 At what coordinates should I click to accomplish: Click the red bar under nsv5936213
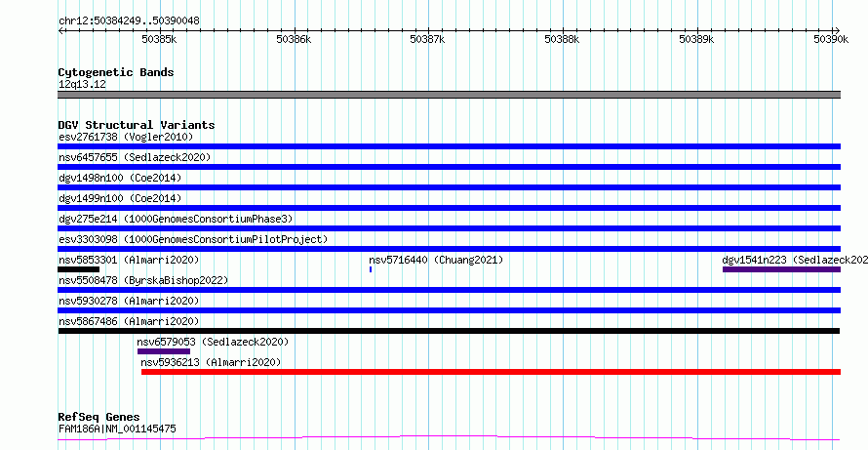491,372
